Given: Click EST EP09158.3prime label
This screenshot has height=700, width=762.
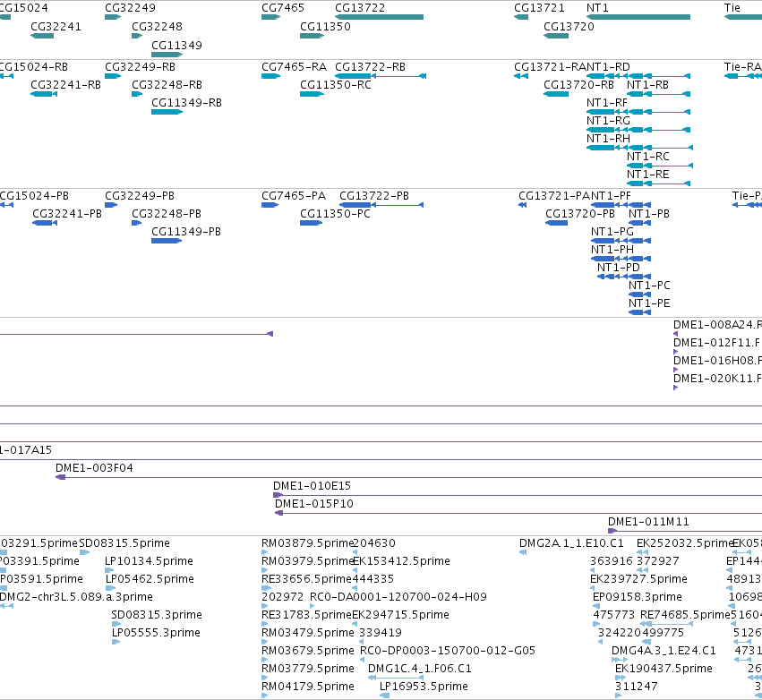Looking at the screenshot, I should click(638, 596).
